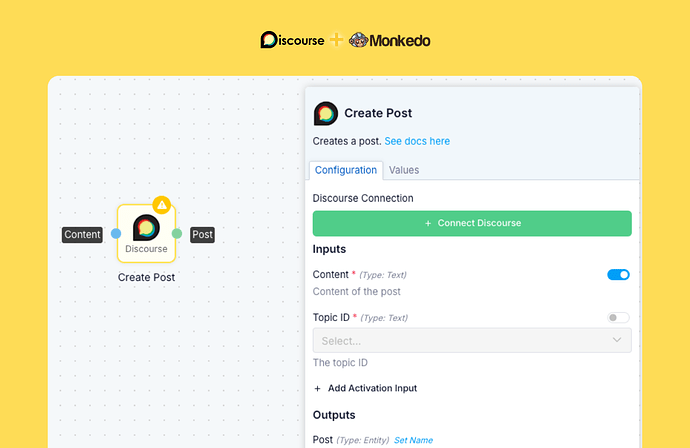690x448 pixels.
Task: Click the Create Post panel title
Action: tap(378, 113)
